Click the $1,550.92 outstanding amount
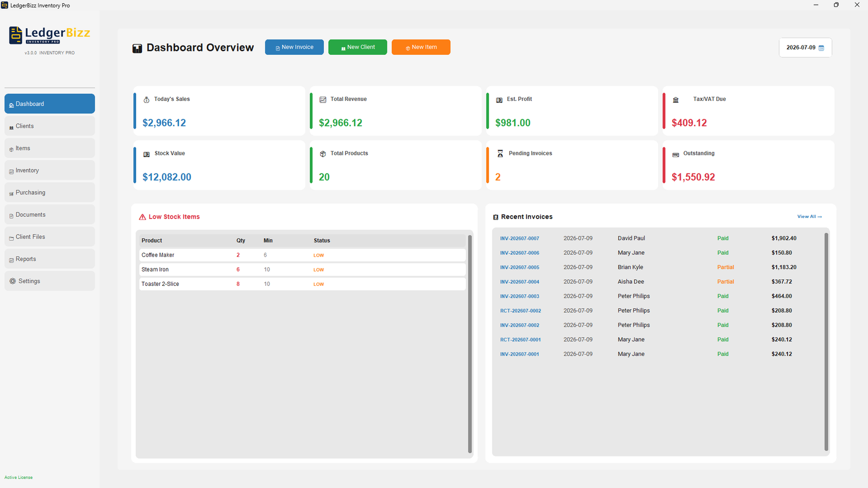Viewport: 868px width, 488px height. 693,177
